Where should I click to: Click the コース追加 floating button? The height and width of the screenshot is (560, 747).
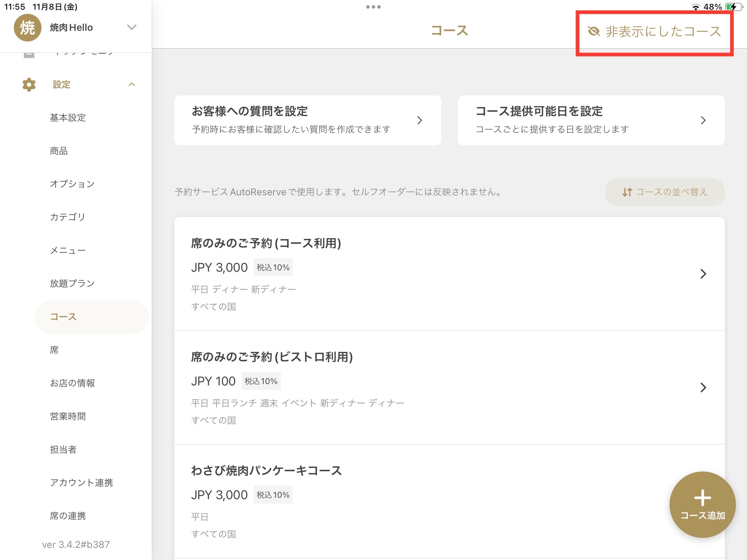(703, 505)
